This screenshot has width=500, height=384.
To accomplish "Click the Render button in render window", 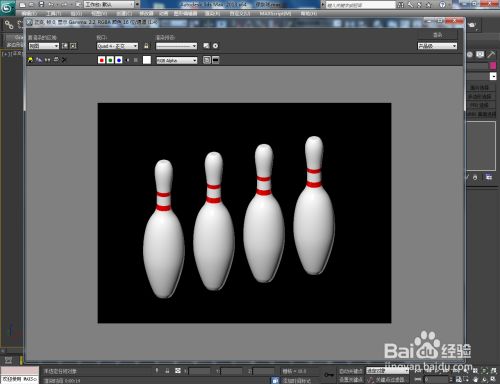I will tap(437, 35).
